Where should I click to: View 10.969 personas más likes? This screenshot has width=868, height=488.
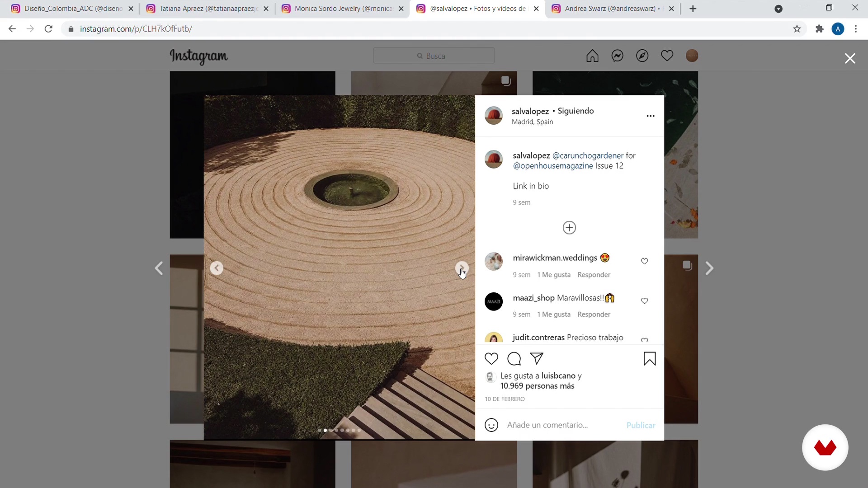537,386
